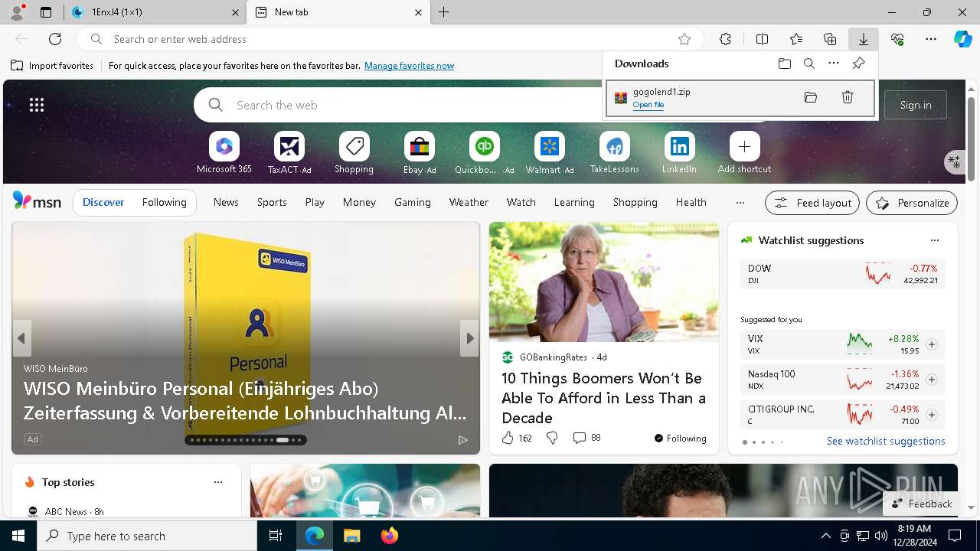Open Edge Settings and more menu

point(931,39)
